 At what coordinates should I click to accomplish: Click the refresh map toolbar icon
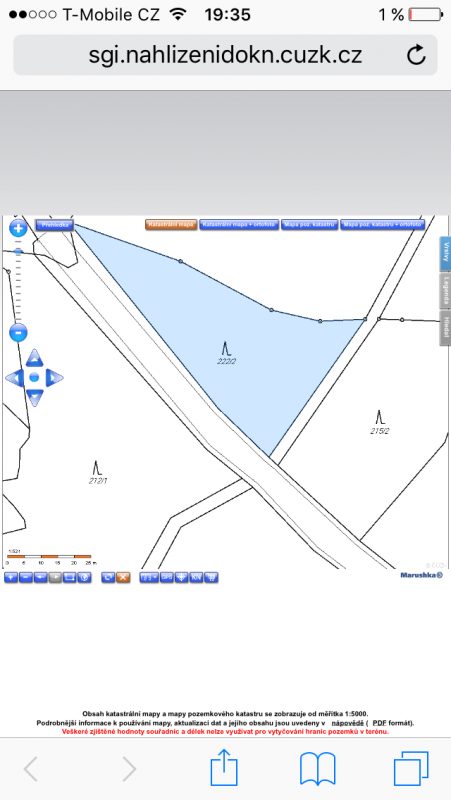(108, 578)
